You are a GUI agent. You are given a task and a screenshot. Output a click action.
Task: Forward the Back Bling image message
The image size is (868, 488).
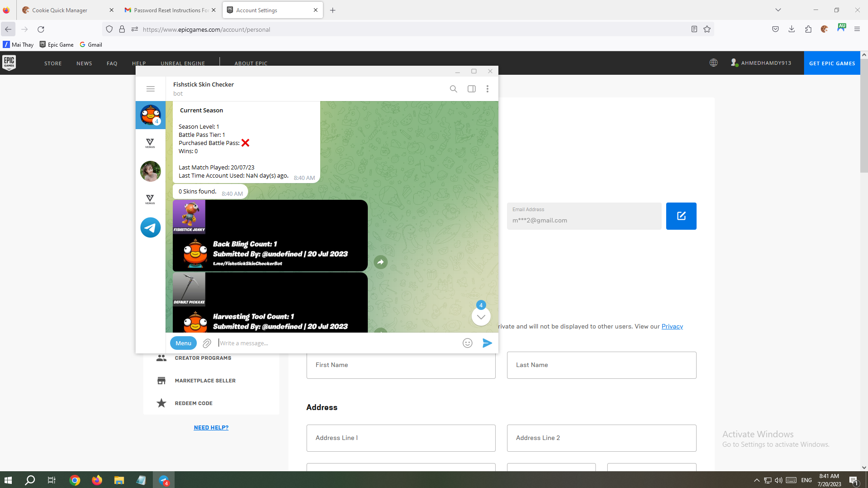click(380, 262)
